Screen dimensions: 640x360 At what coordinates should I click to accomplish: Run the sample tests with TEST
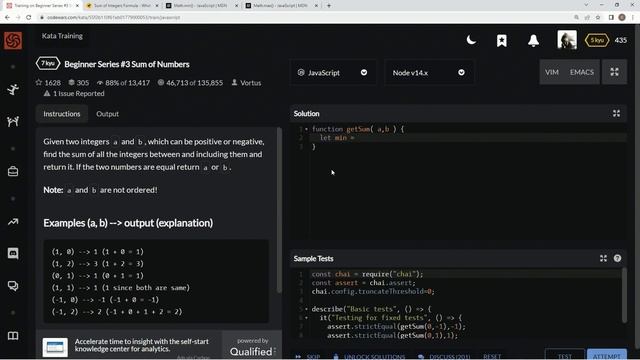pyautogui.click(x=564, y=356)
